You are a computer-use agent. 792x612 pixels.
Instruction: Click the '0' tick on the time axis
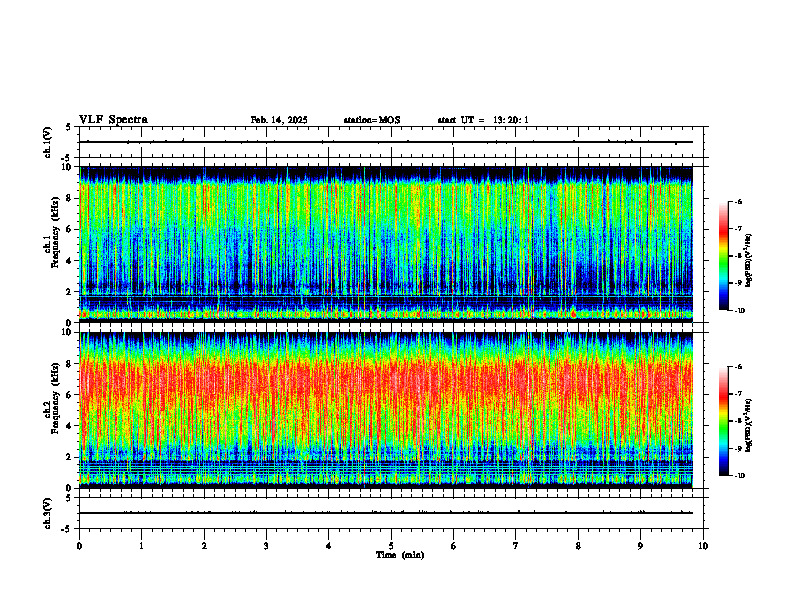pyautogui.click(x=79, y=546)
